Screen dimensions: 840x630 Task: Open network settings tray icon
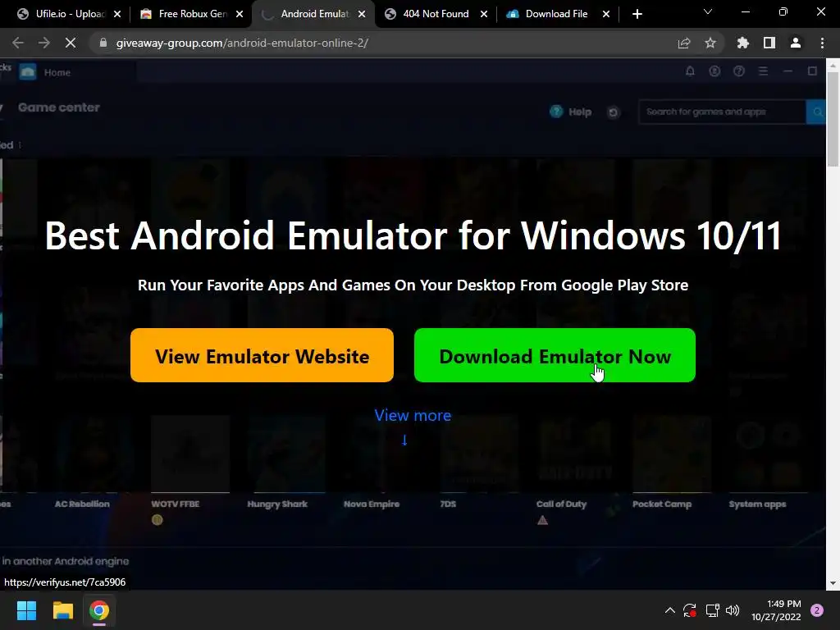(712, 610)
